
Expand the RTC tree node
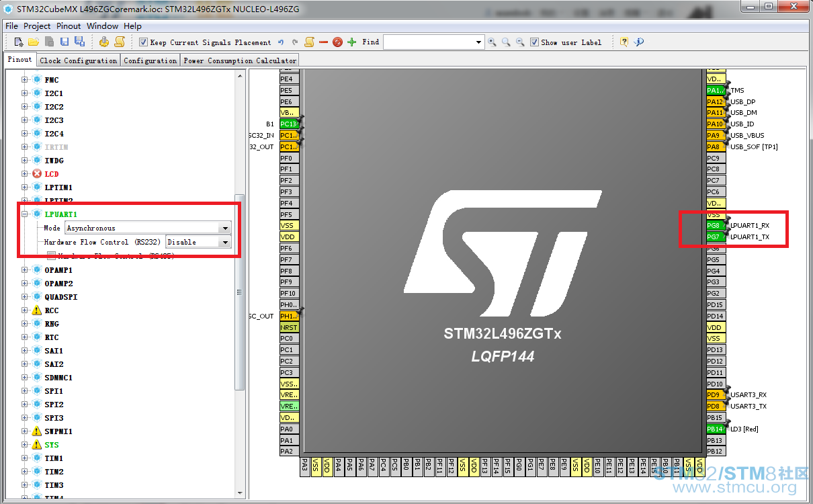(24, 337)
